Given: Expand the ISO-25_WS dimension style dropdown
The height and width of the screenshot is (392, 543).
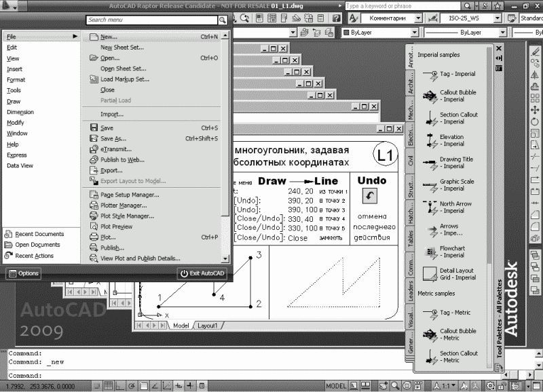Looking at the screenshot, I should tap(498, 18).
